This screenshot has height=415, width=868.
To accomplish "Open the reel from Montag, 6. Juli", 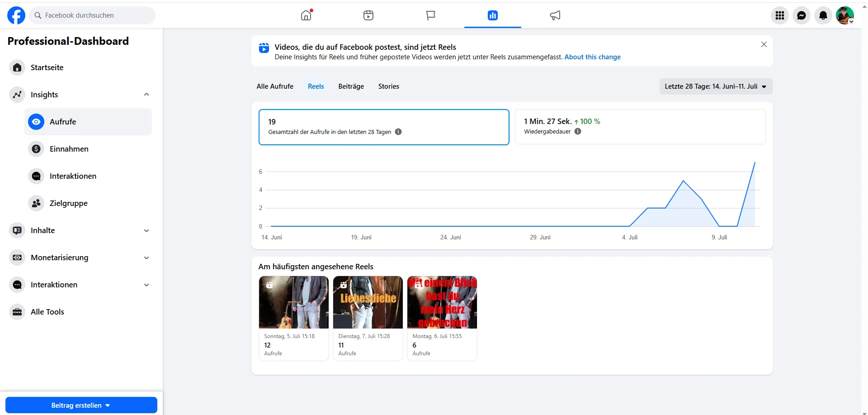I will click(x=442, y=318).
